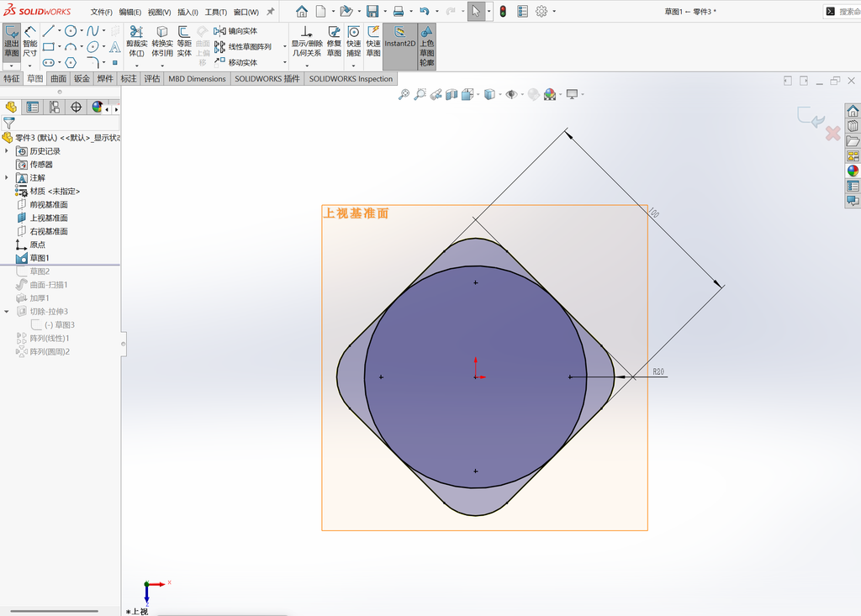Click the Edit Appearance color ball in the view toolbar
This screenshot has height=616, width=861.
[533, 94]
